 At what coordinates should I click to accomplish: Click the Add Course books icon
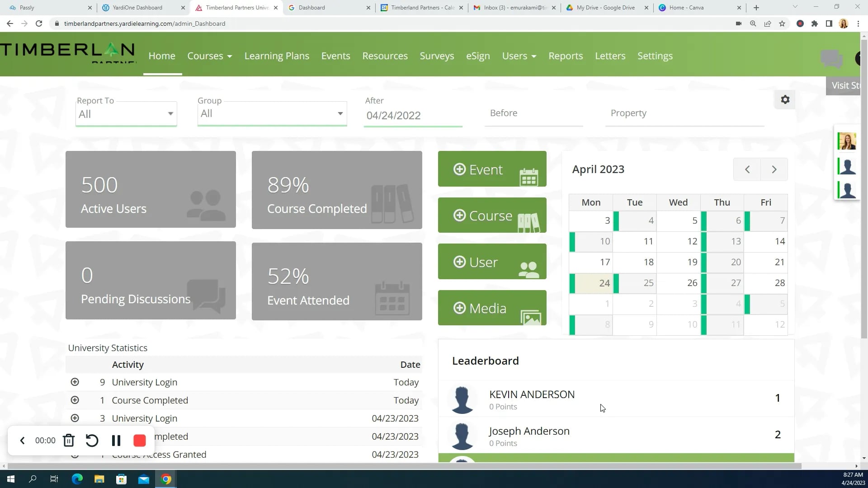click(529, 222)
